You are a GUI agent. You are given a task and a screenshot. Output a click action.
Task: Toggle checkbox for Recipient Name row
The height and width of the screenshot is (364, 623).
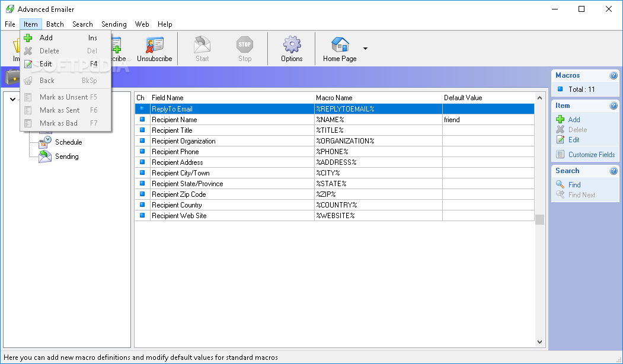142,119
